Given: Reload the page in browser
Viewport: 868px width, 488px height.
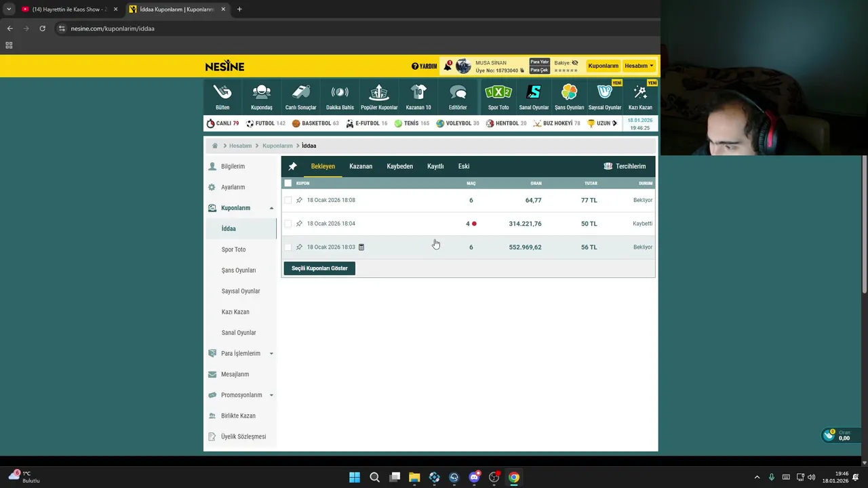Looking at the screenshot, I should pyautogui.click(x=42, y=28).
